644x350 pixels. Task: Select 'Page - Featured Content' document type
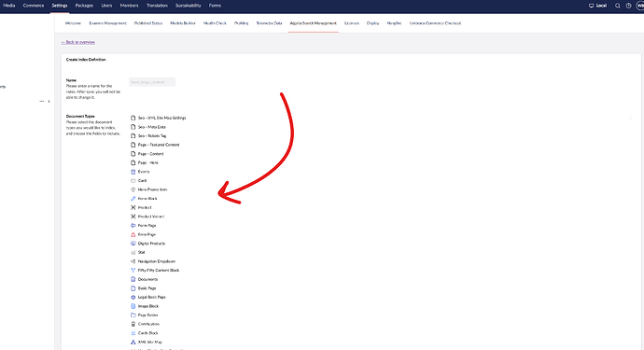[x=159, y=145]
